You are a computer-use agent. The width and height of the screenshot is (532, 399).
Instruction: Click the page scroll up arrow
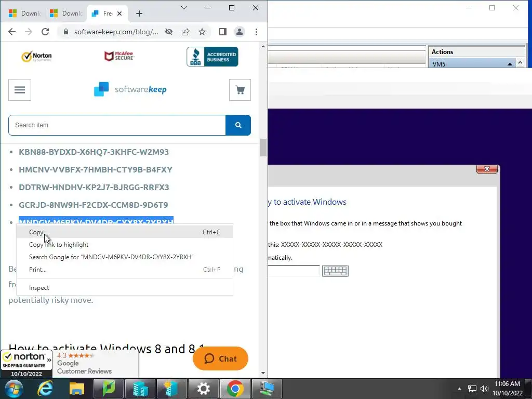pyautogui.click(x=263, y=46)
